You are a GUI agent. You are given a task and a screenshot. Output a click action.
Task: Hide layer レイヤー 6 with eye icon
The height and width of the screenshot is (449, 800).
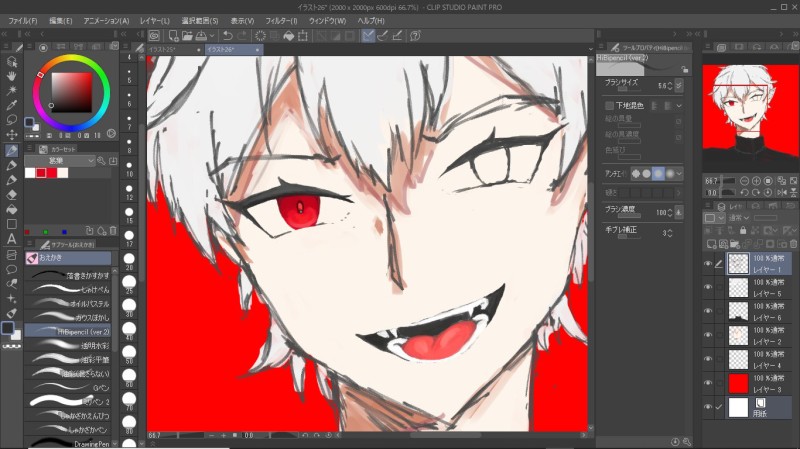coord(708,311)
